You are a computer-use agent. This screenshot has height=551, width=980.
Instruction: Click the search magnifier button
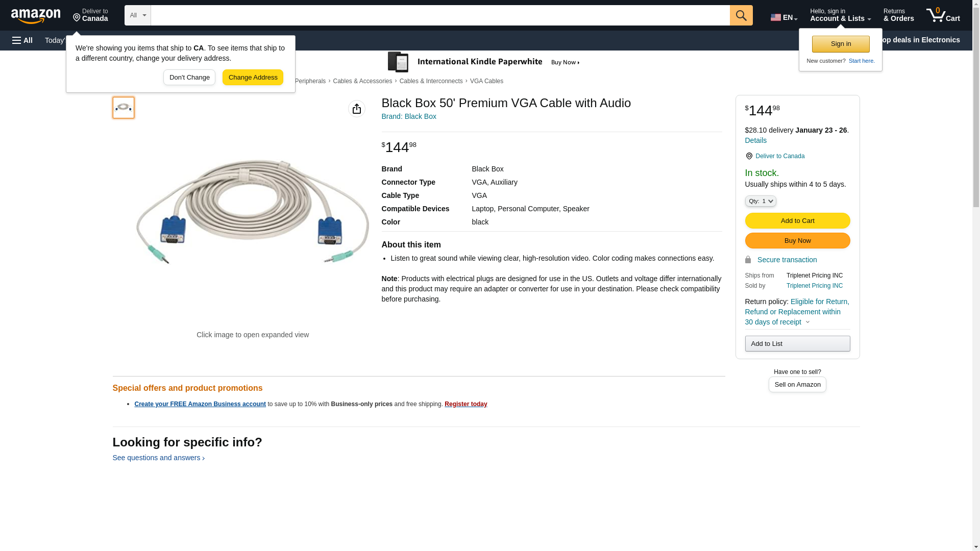coord(741,15)
